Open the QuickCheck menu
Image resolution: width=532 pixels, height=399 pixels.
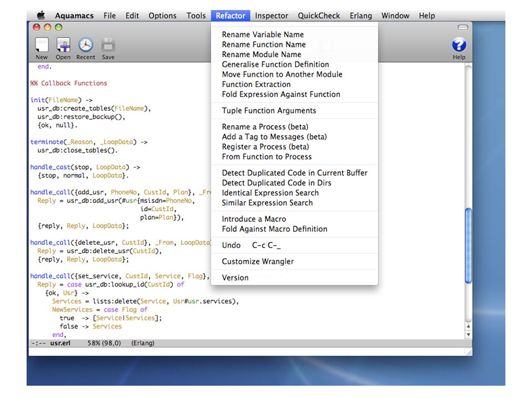pyautogui.click(x=319, y=16)
